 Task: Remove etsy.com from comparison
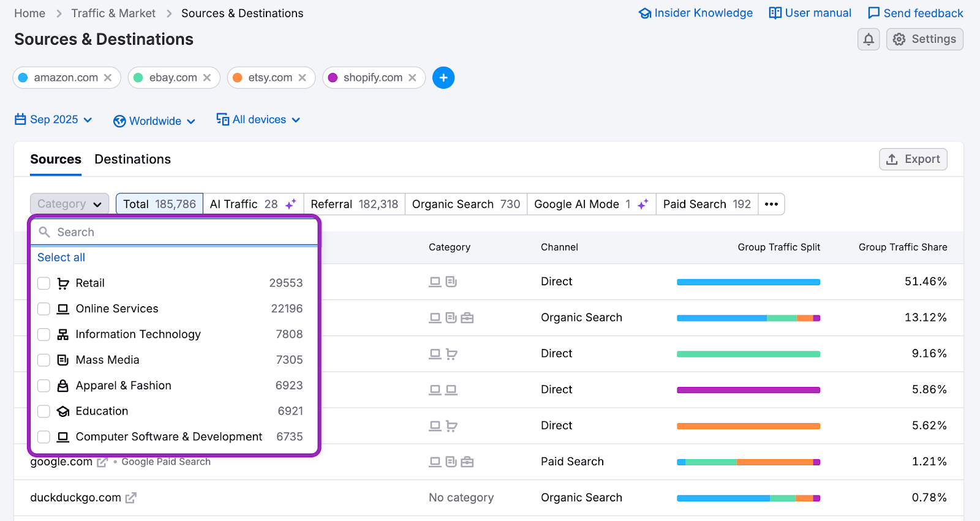point(302,78)
